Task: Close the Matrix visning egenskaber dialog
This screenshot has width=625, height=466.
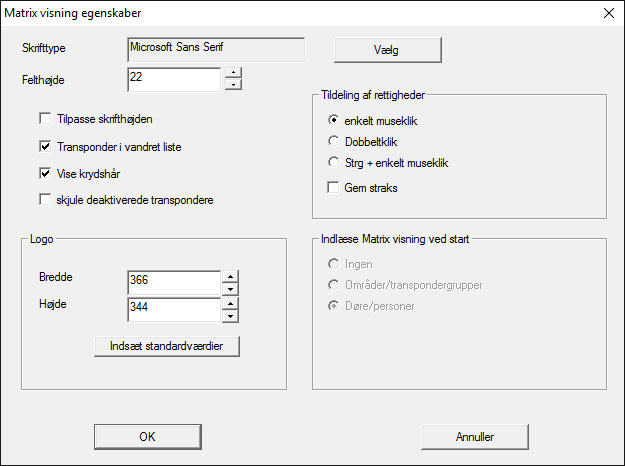Action: point(606,14)
